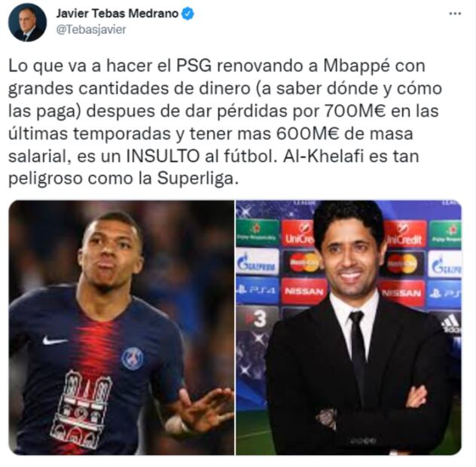This screenshot has width=476, height=467.
Task: Click the name Al-Khelafi in the tweet
Action: (321, 157)
